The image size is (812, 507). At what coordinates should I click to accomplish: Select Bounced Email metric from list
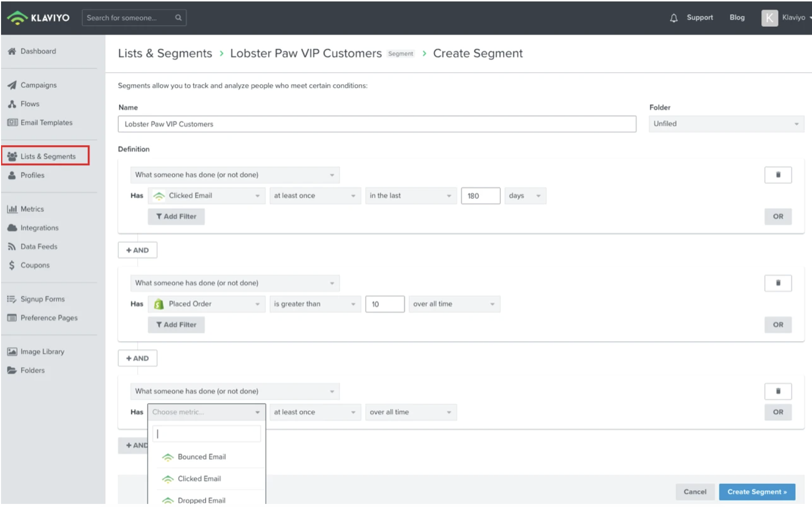(x=201, y=457)
